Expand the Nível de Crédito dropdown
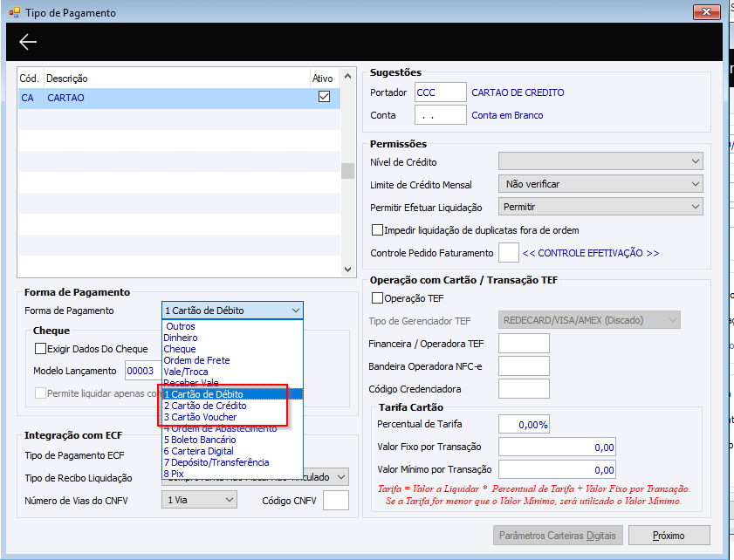 pos(600,161)
